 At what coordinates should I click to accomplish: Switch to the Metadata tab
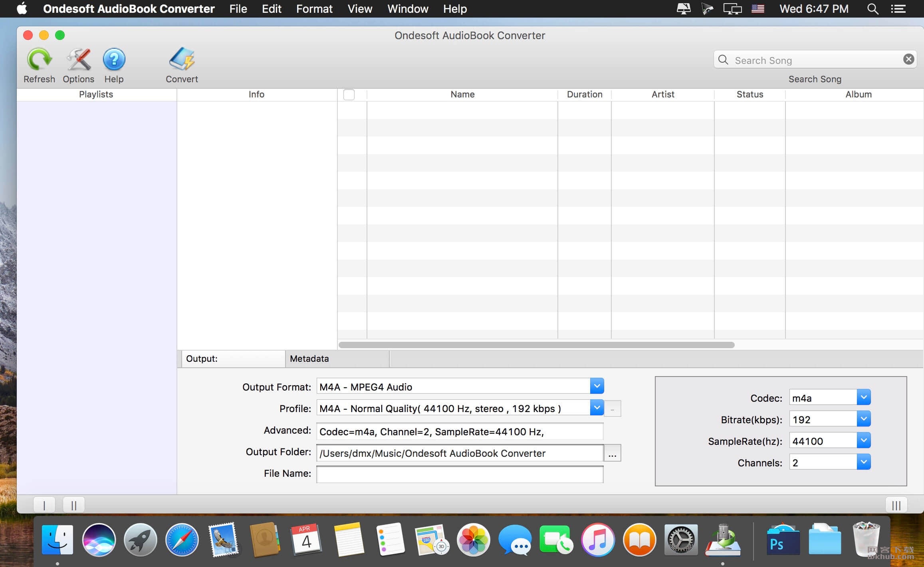(337, 359)
